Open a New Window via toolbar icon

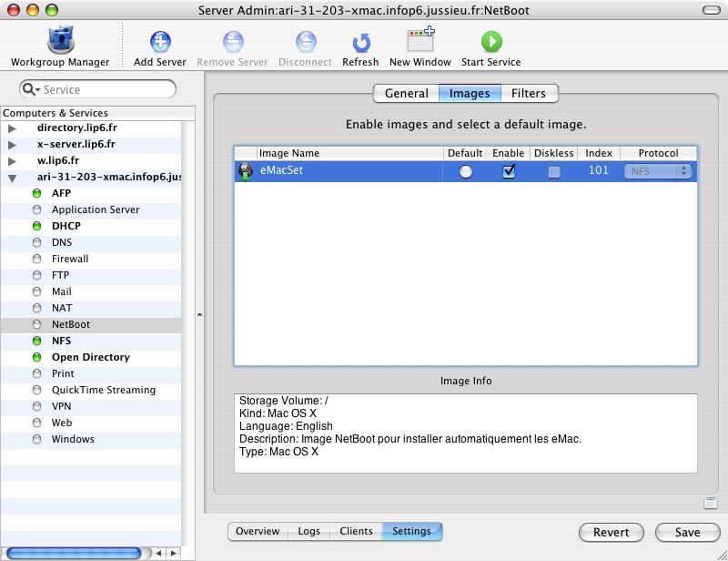click(x=420, y=41)
